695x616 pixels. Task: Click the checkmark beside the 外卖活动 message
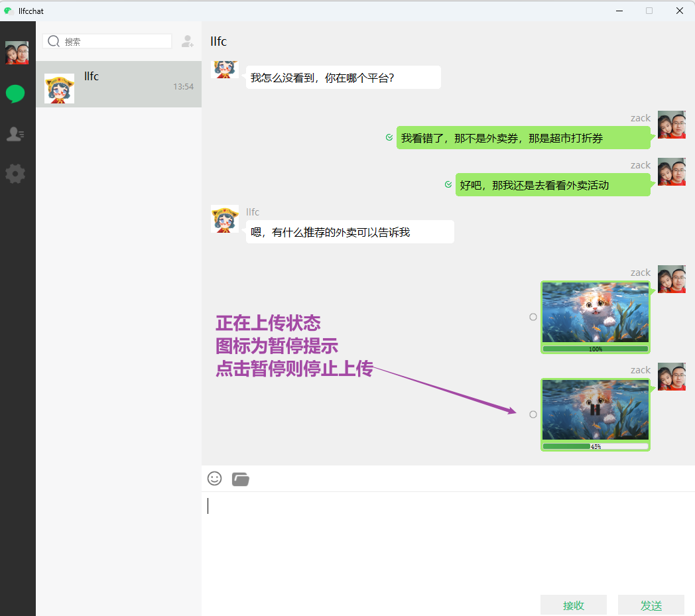tap(448, 184)
